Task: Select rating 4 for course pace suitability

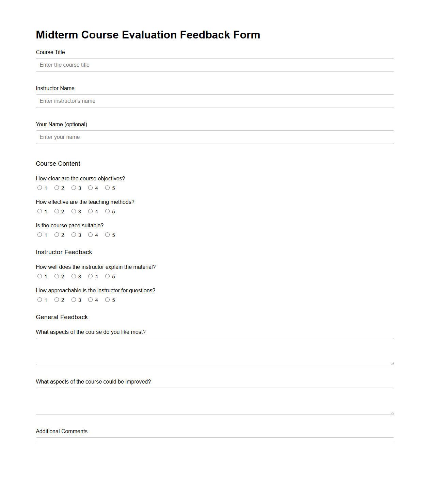Action: [x=91, y=234]
